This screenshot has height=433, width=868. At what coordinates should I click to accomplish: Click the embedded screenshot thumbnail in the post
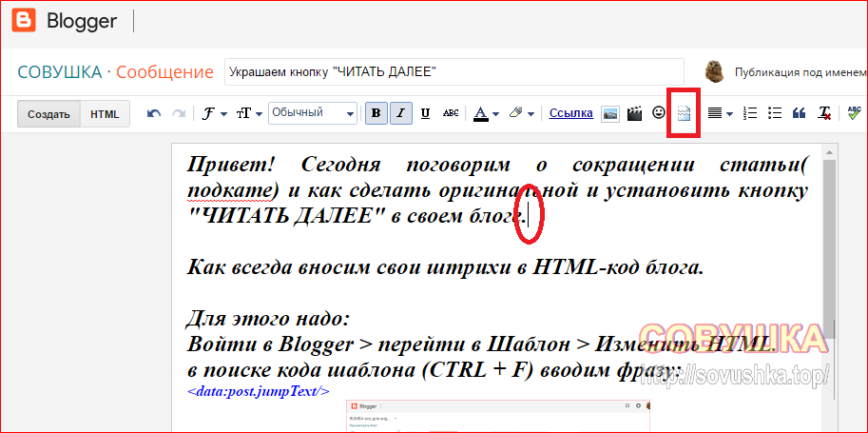click(x=498, y=416)
